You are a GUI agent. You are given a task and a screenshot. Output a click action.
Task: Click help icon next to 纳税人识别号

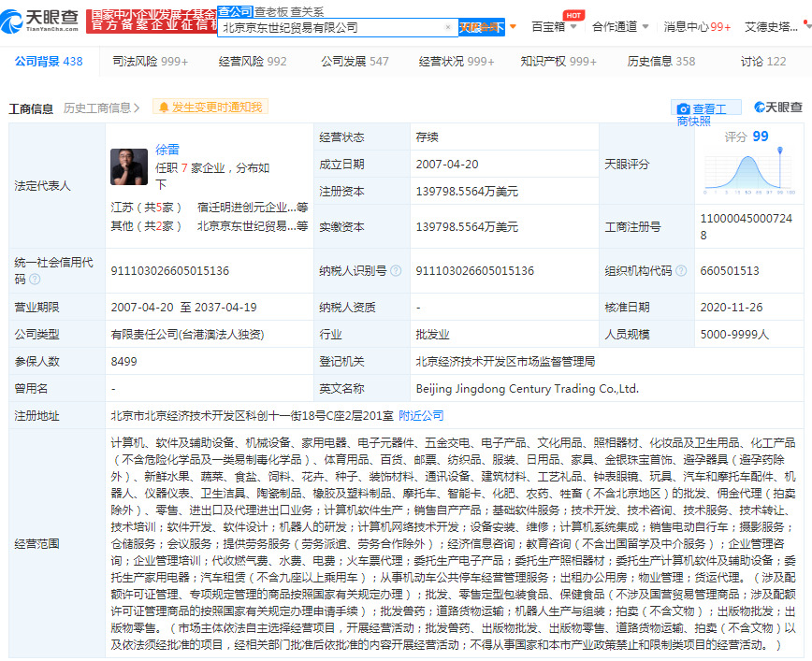[396, 271]
